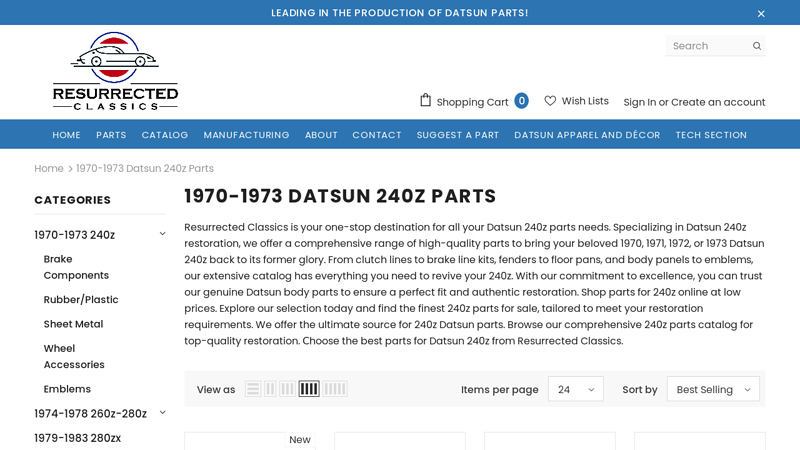Open SUGGEST A PART page
The image size is (800, 450).
pos(458,135)
